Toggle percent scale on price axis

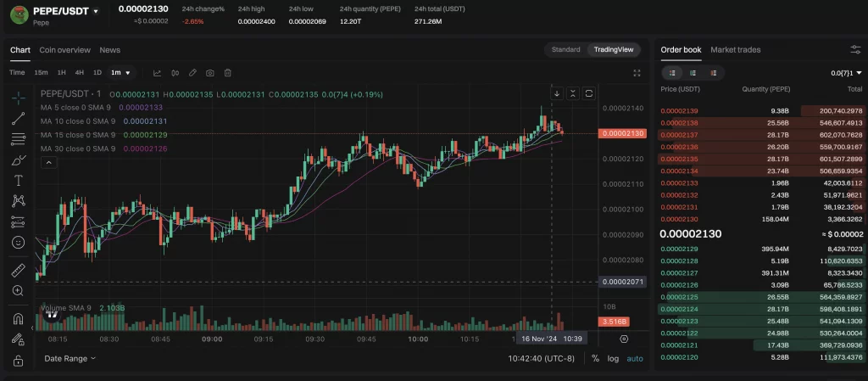point(595,358)
